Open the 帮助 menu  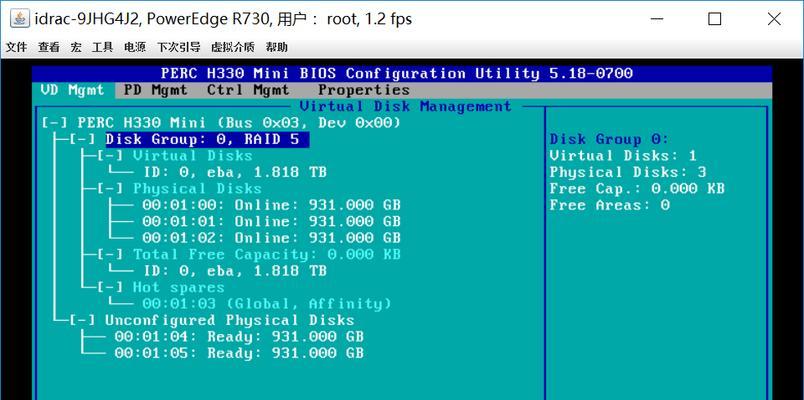point(276,47)
